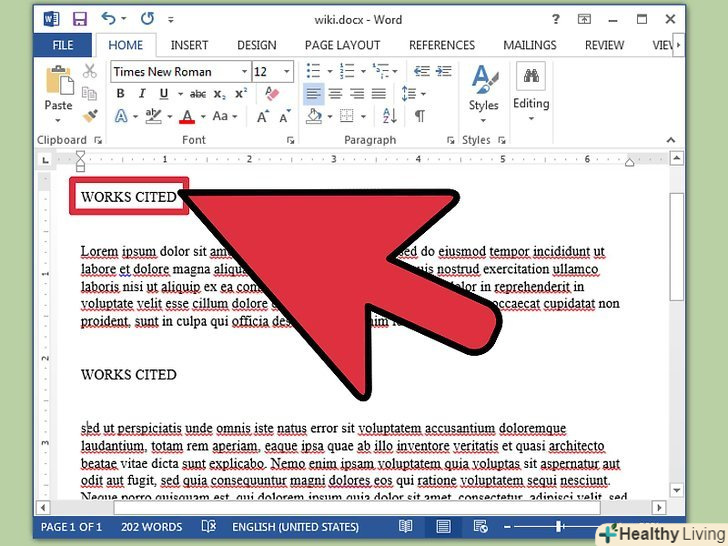Image resolution: width=728 pixels, height=546 pixels.
Task: Select the Format Painter brush
Action: 90,116
